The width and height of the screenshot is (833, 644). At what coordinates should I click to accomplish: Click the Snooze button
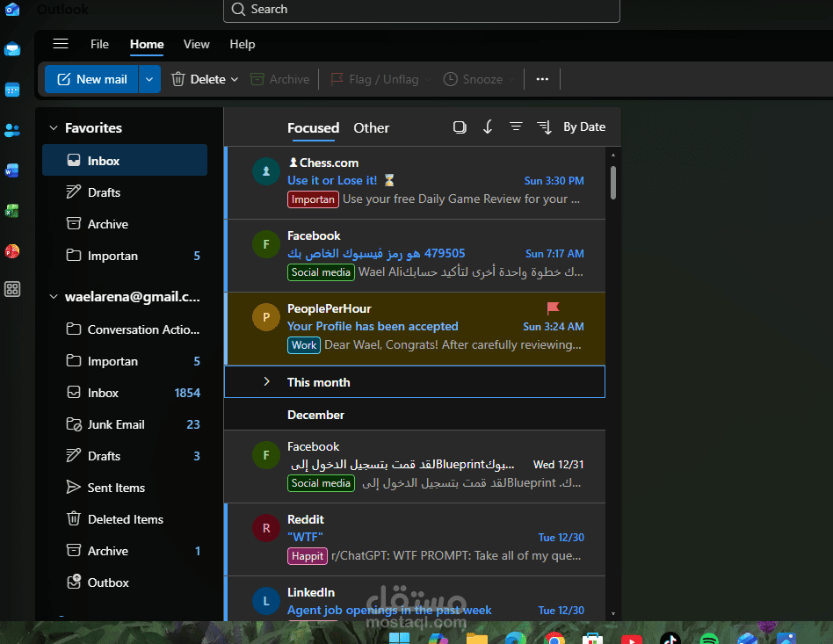pos(474,79)
